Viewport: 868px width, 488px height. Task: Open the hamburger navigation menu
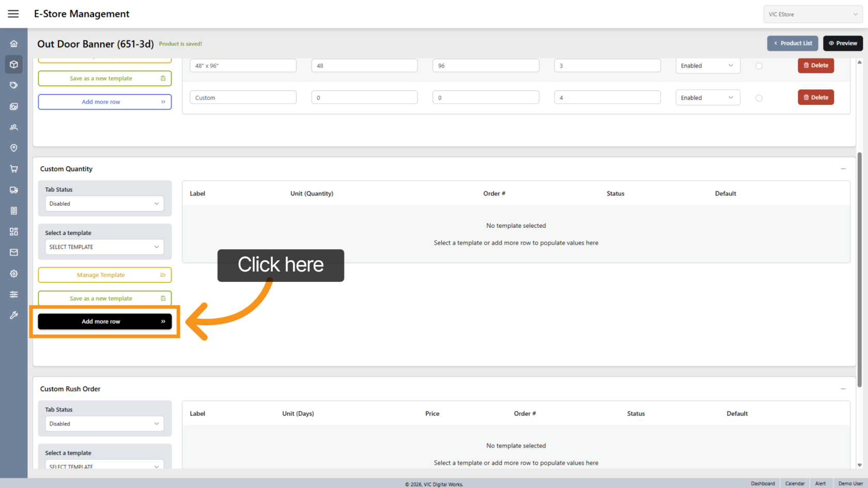13,14
